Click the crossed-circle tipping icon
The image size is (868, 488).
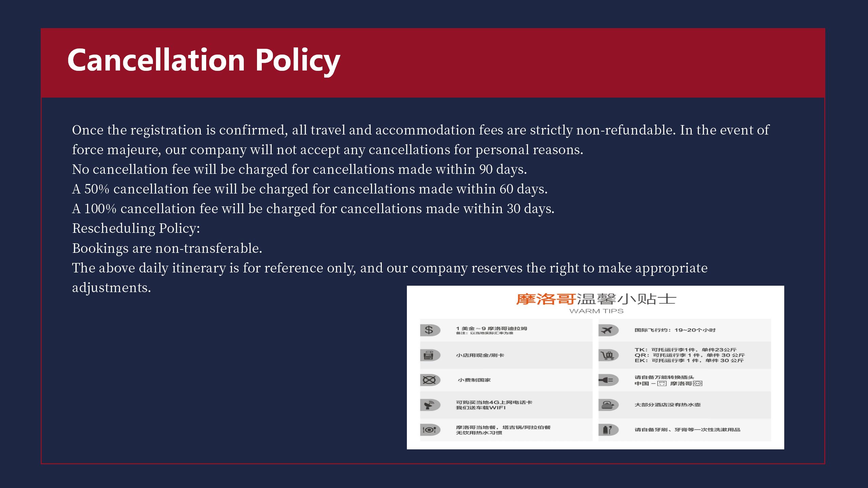click(429, 380)
